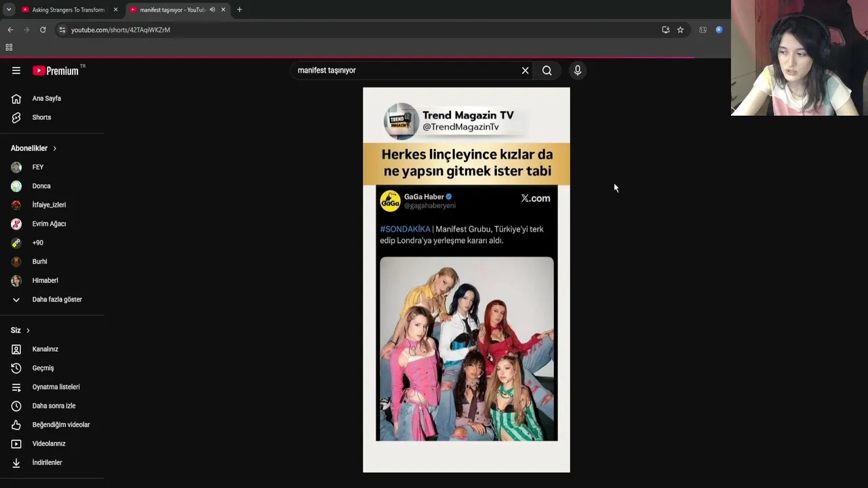The width and height of the screenshot is (868, 488).
Task: Click the webcam overlay of streamer
Action: [x=800, y=58]
